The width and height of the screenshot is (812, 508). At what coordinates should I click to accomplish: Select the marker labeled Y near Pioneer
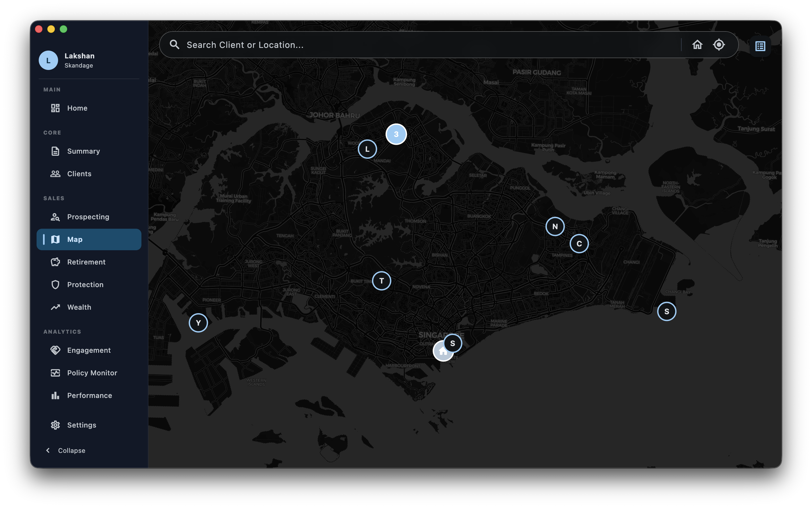coord(198,323)
